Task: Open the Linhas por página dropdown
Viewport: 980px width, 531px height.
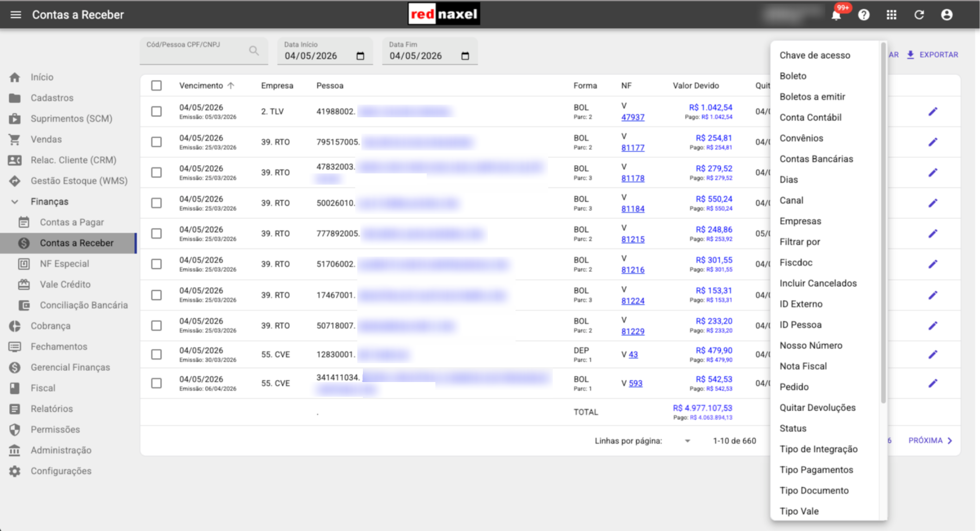Action: (x=687, y=441)
